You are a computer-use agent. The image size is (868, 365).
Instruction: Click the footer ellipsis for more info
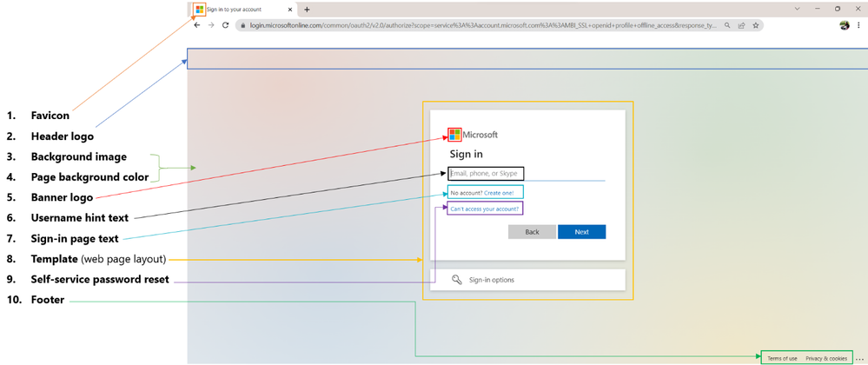tap(859, 359)
